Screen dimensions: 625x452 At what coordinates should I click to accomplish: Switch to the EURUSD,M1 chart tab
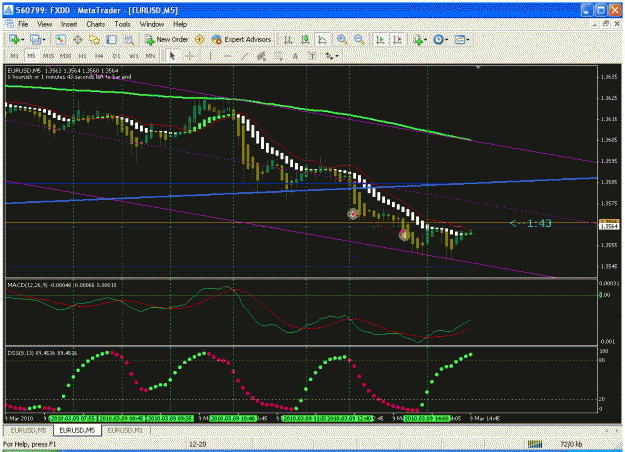coord(125,430)
